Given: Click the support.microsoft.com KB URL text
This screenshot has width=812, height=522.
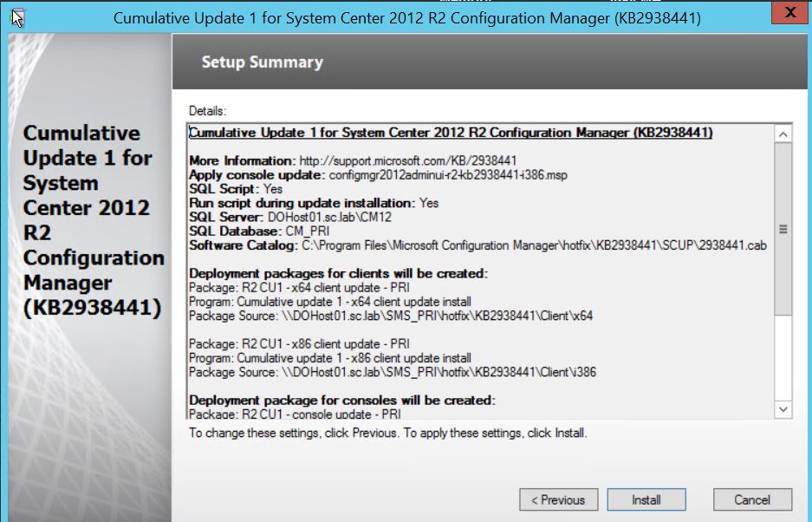Looking at the screenshot, I should coord(408,160).
